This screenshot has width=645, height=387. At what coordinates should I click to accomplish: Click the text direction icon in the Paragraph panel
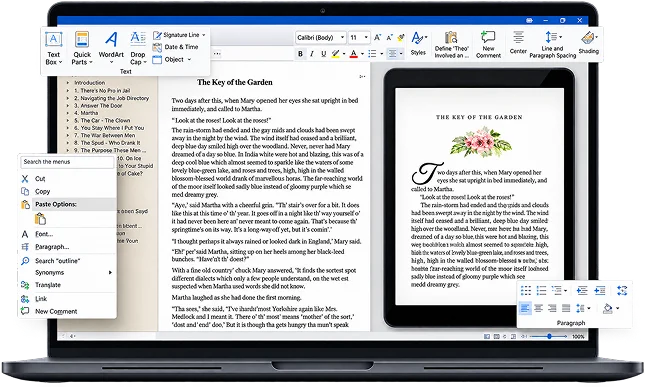pyautogui.click(x=622, y=291)
